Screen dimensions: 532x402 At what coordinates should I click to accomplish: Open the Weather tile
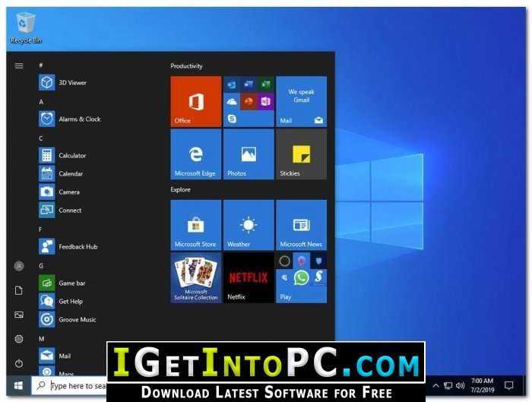click(x=248, y=225)
